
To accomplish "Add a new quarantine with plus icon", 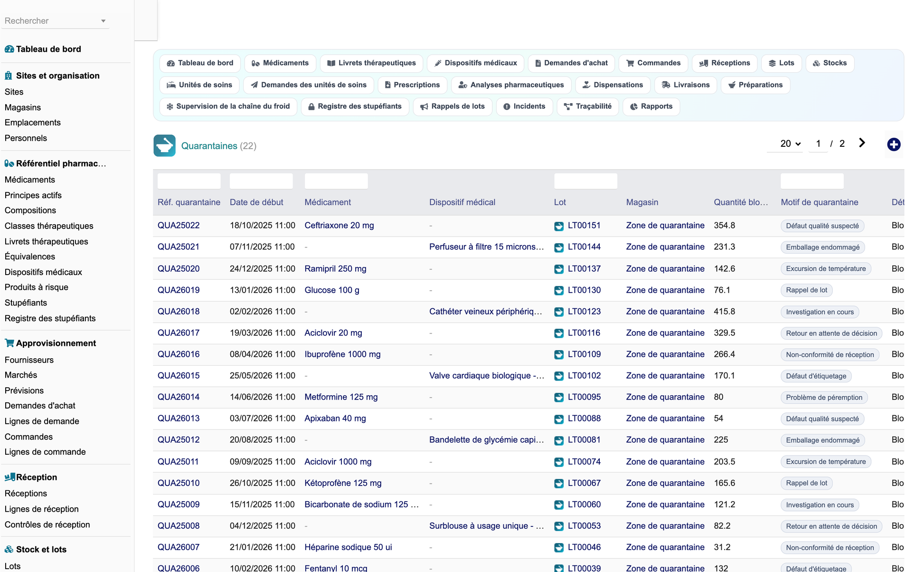I will (894, 144).
